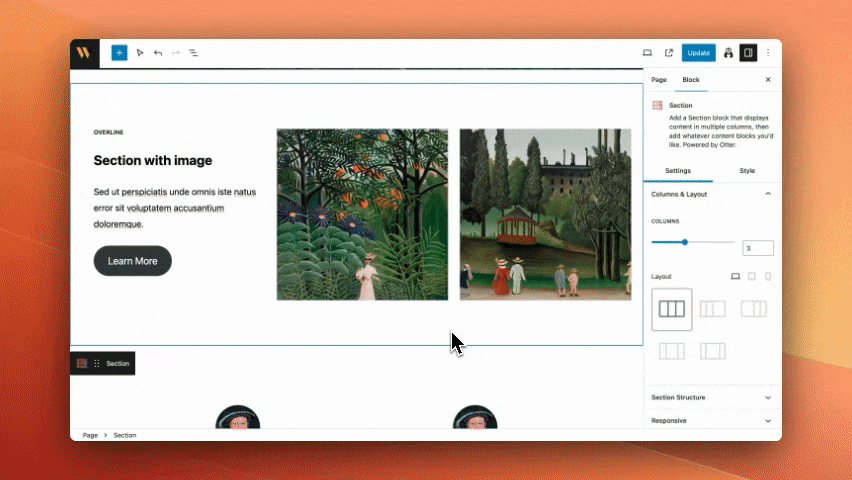This screenshot has height=480, width=852.
Task: Switch to the Style tab
Action: pos(747,171)
